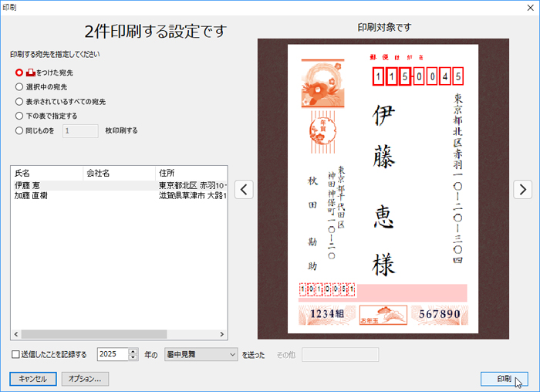Choose 同じものを multiple copies option
540x392 pixels.
point(19,130)
